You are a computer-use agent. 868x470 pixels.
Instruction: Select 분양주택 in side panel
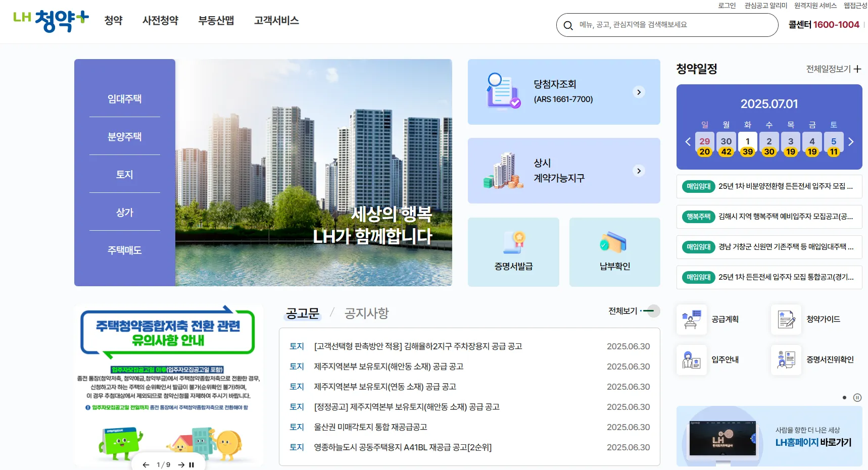point(125,137)
